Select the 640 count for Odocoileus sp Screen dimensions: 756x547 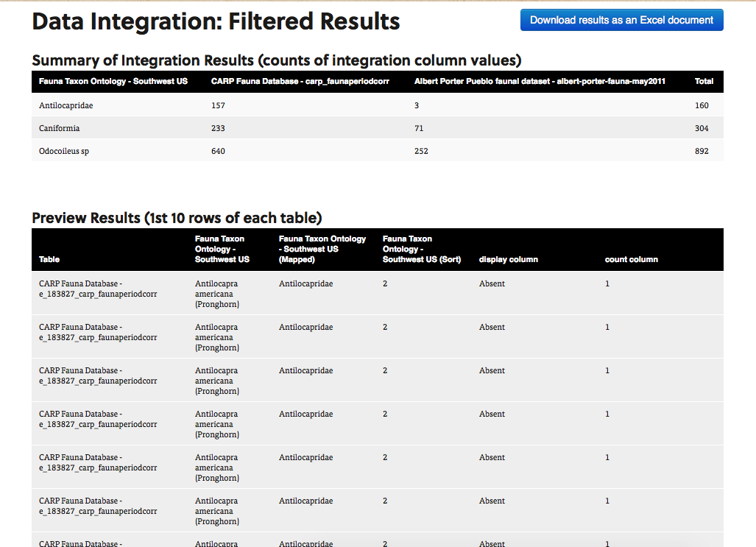tap(218, 151)
